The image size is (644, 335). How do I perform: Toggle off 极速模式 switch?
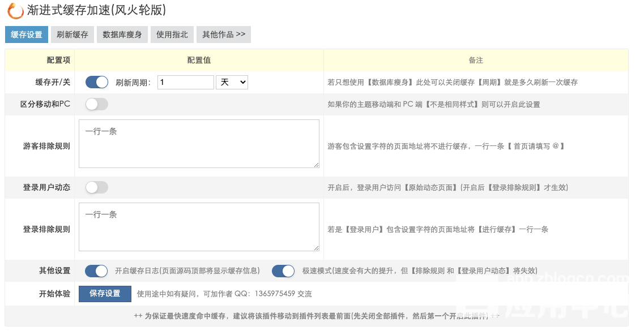[283, 271]
